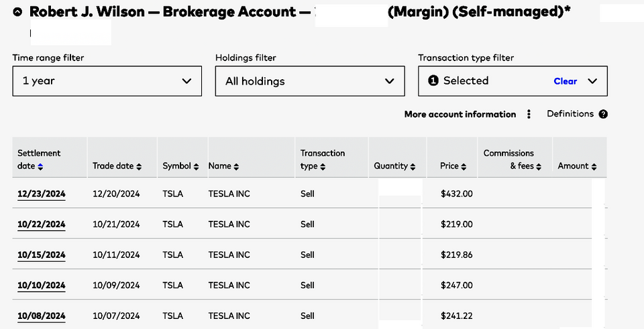Open the Holdings filter dropdown
The height and width of the screenshot is (329, 644).
tap(309, 81)
